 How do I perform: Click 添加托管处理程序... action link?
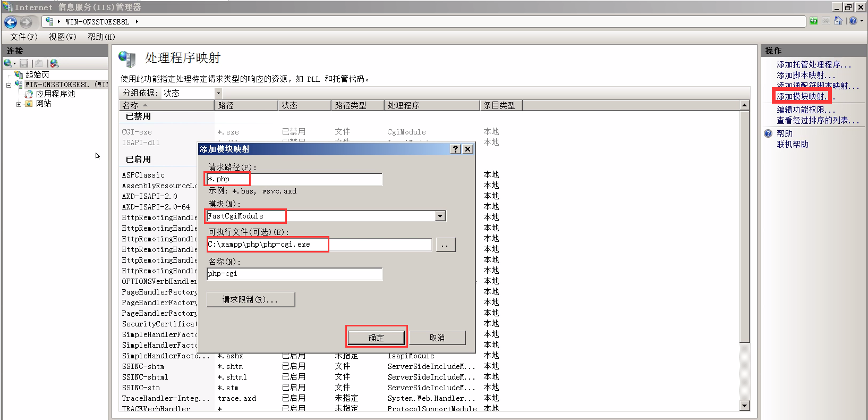814,64
